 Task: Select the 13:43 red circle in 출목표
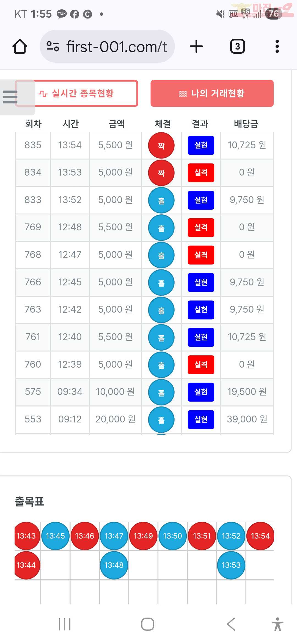(x=26, y=536)
